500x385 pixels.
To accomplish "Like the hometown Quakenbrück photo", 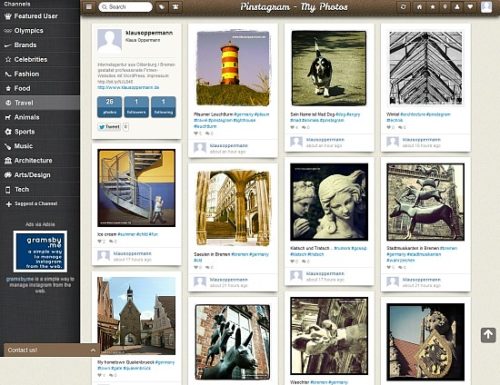I will click(100, 375).
